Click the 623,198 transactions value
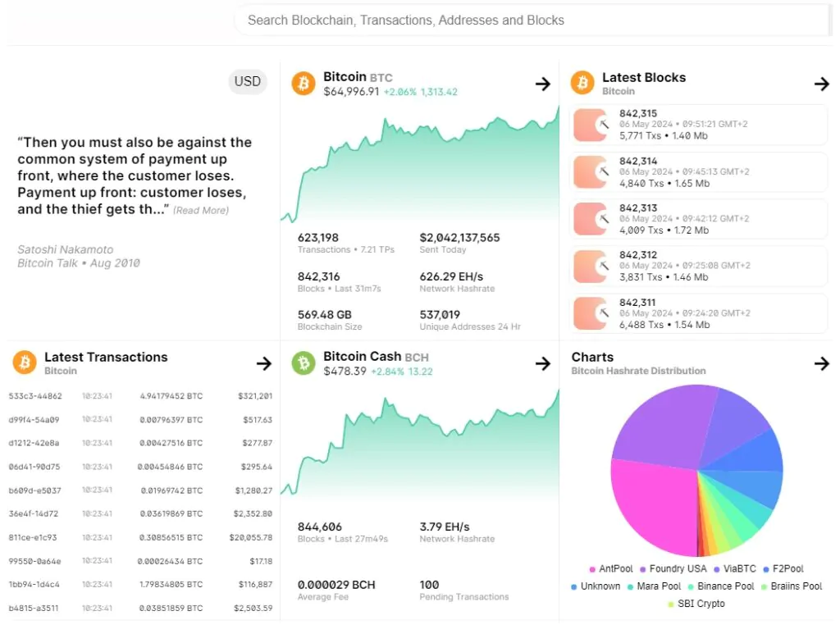Screen dimensions: 840x634 pos(318,238)
